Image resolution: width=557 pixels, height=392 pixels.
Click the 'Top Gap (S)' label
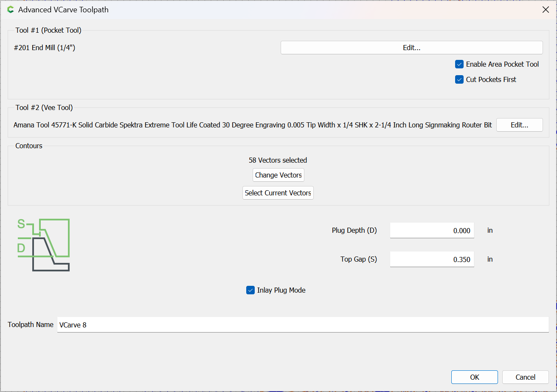(359, 259)
